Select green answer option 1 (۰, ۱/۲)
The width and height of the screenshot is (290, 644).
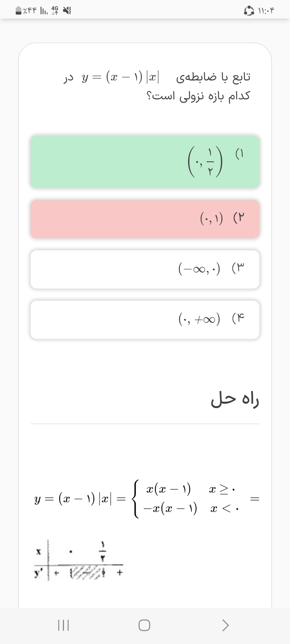[x=145, y=162]
